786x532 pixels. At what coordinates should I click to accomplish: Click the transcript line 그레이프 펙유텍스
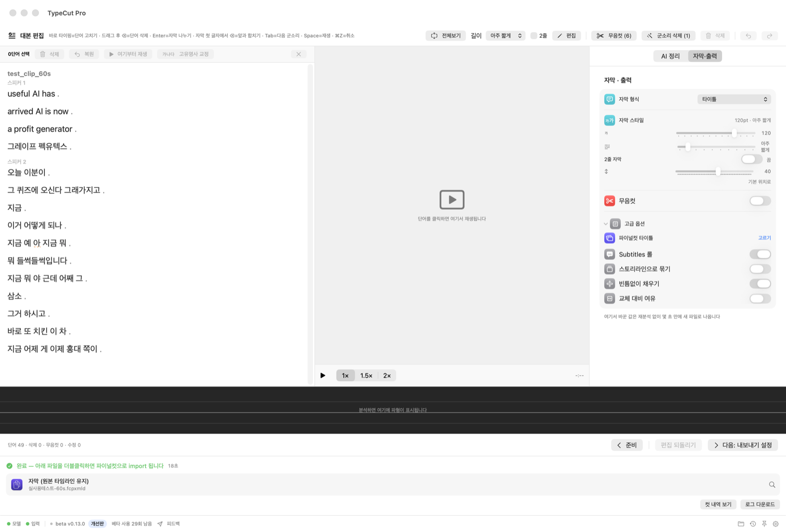[39, 146]
